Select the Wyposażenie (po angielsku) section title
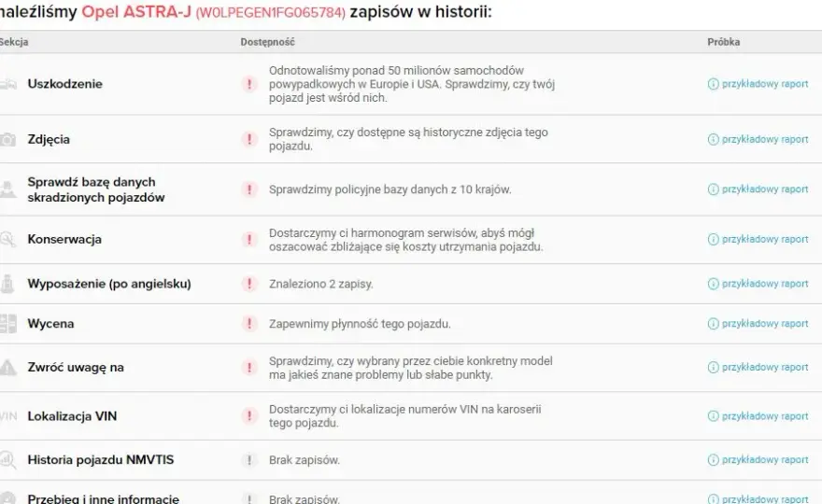 pos(109,284)
